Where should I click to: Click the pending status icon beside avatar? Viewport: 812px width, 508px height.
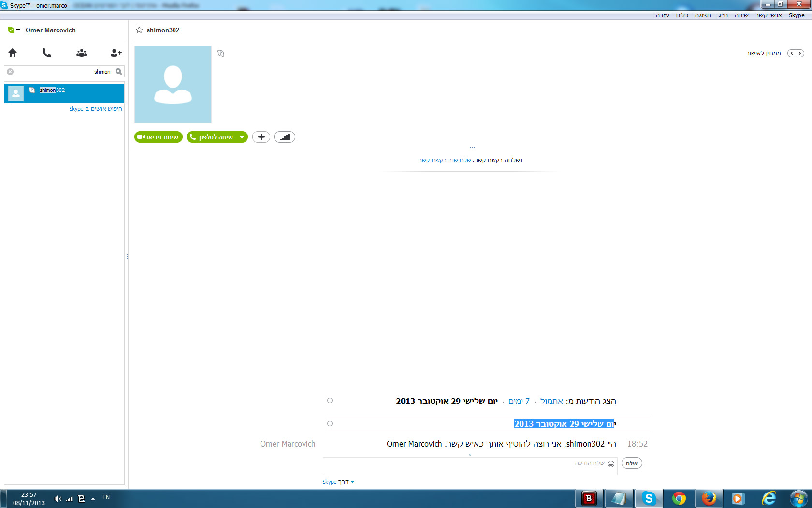[x=221, y=53]
